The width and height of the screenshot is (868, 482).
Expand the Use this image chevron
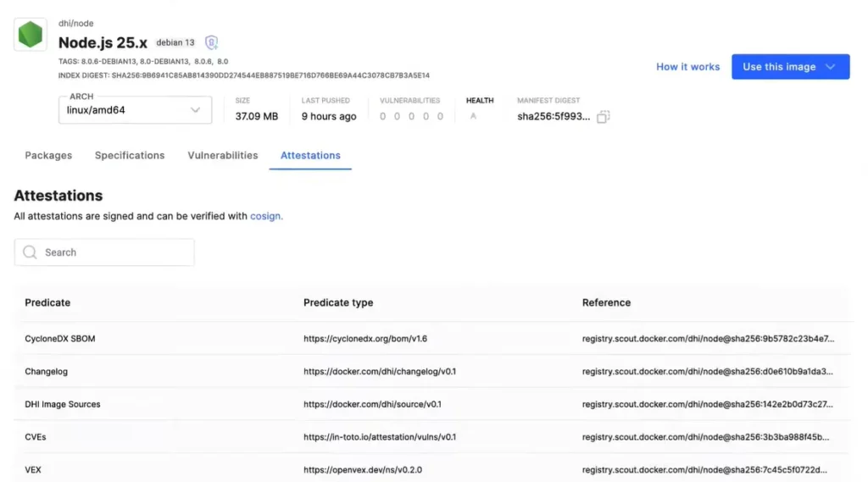[x=831, y=66]
